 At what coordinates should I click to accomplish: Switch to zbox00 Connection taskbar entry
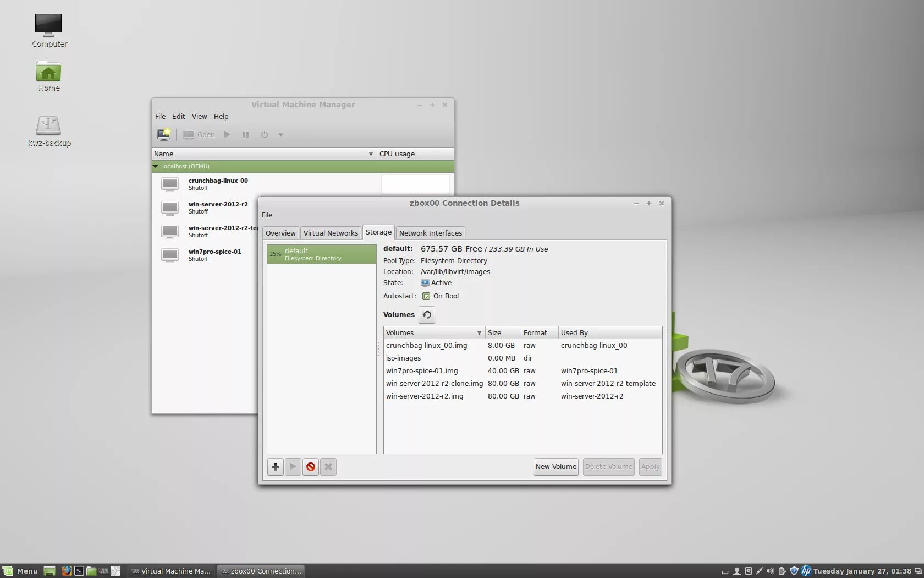point(261,571)
